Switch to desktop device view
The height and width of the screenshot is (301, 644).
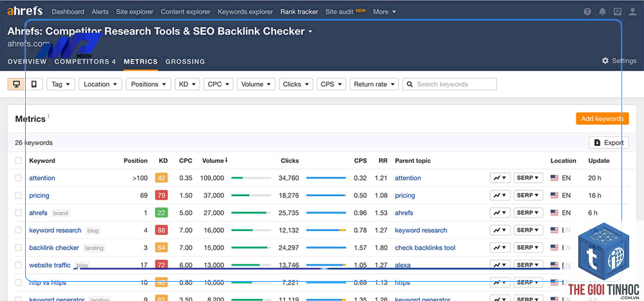tap(17, 84)
